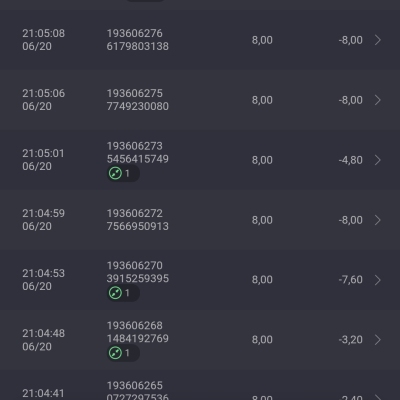Viewport: 400px width, 400px height.
Task: Select bet ID 7749230080
Action: click(x=138, y=106)
